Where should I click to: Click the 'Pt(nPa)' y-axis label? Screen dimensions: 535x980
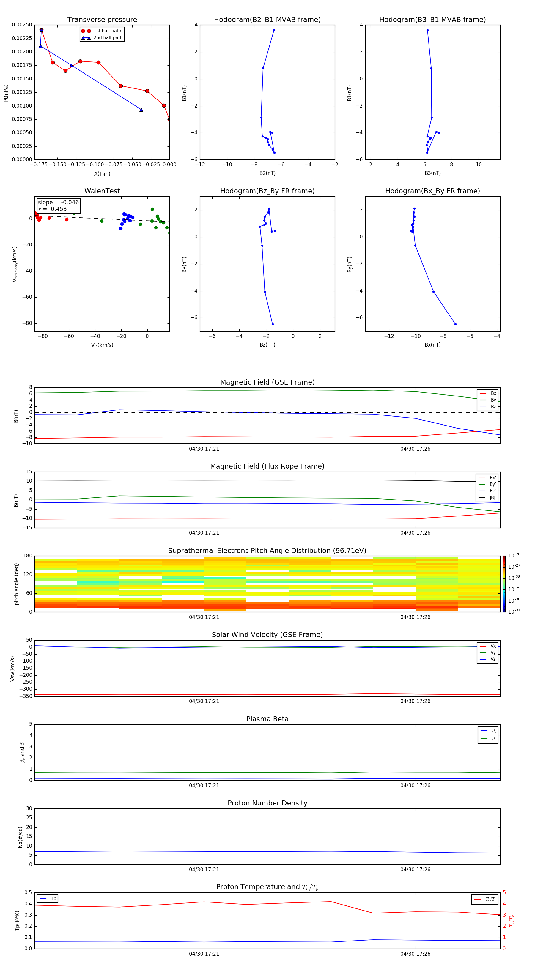pyautogui.click(x=6, y=92)
